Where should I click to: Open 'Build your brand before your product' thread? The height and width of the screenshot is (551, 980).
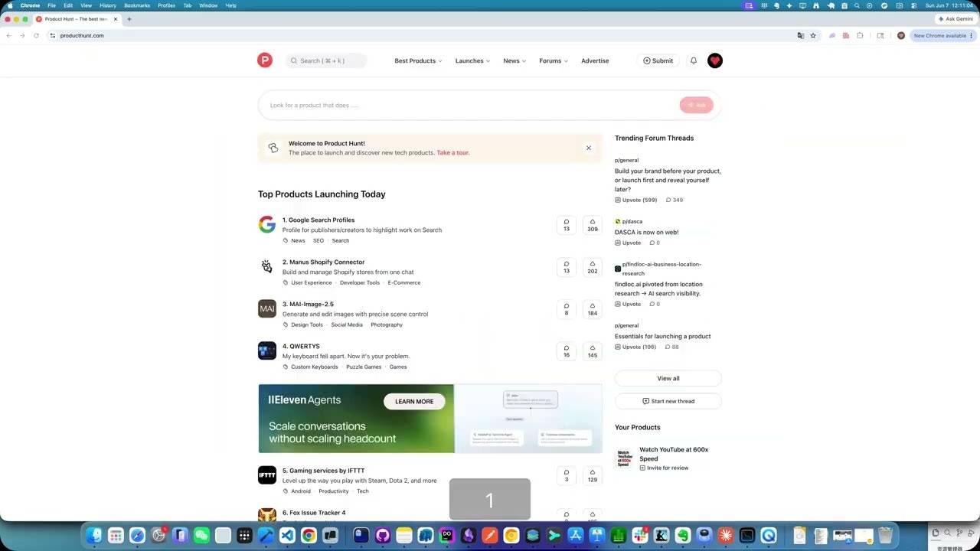(x=668, y=180)
